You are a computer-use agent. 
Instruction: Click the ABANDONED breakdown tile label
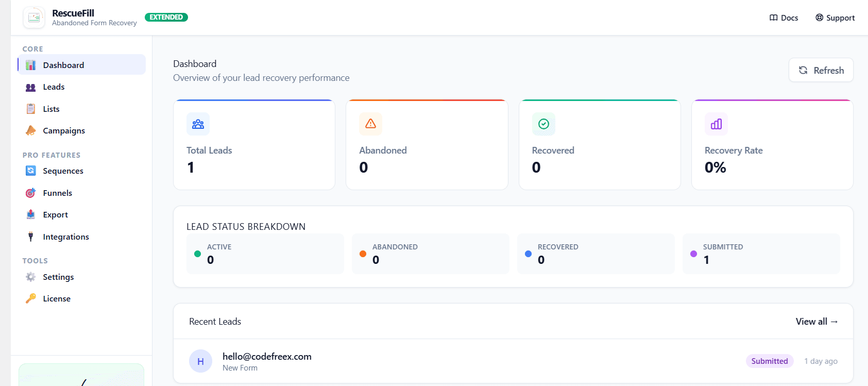pyautogui.click(x=395, y=247)
